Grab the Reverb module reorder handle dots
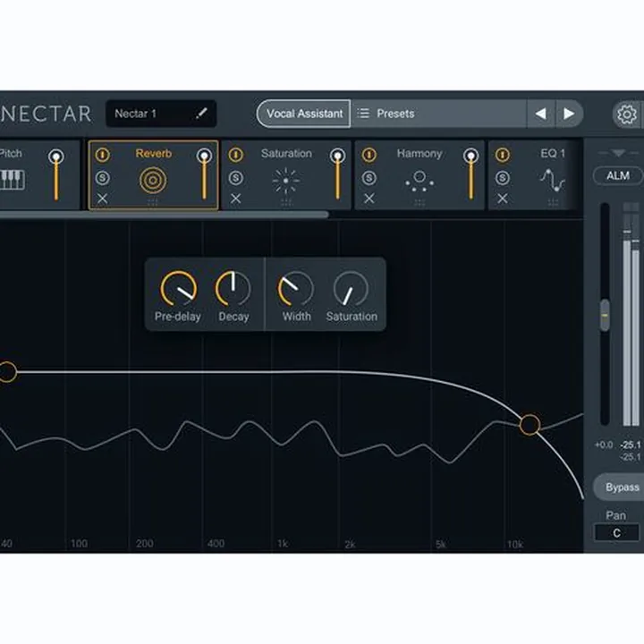This screenshot has width=644, height=644. [153, 202]
